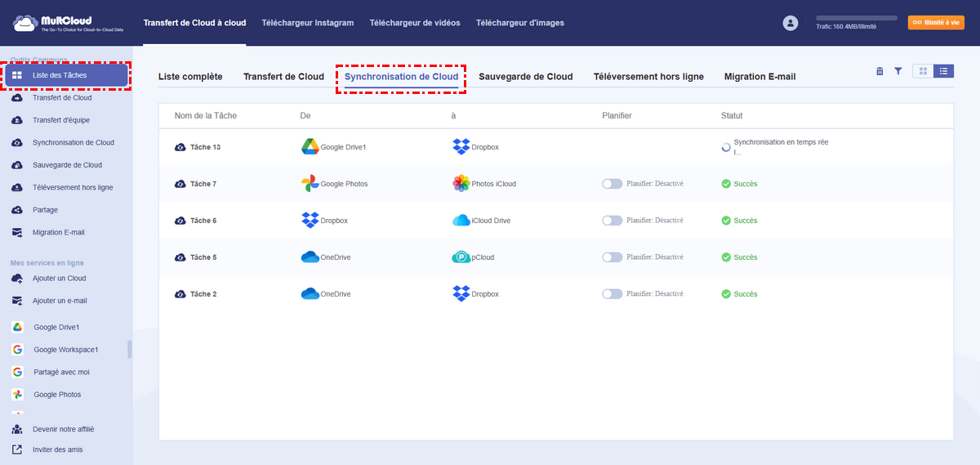Screen dimensions: 980x465
Task: Click Ajouter un Cloud in sidebar
Action: pyautogui.click(x=59, y=279)
